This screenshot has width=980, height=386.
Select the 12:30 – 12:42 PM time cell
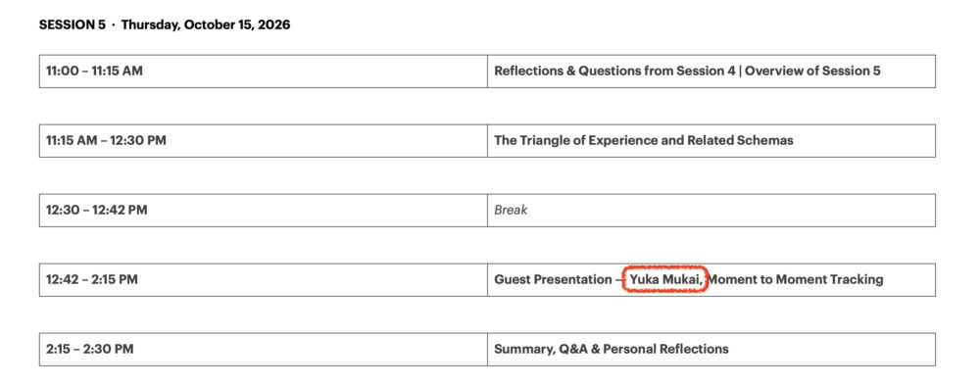pos(263,210)
